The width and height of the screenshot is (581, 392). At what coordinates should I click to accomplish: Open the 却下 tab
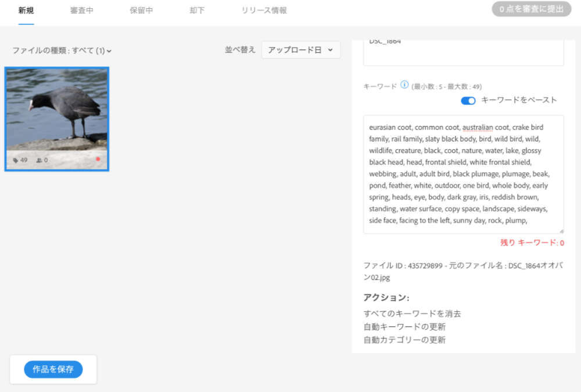point(196,10)
